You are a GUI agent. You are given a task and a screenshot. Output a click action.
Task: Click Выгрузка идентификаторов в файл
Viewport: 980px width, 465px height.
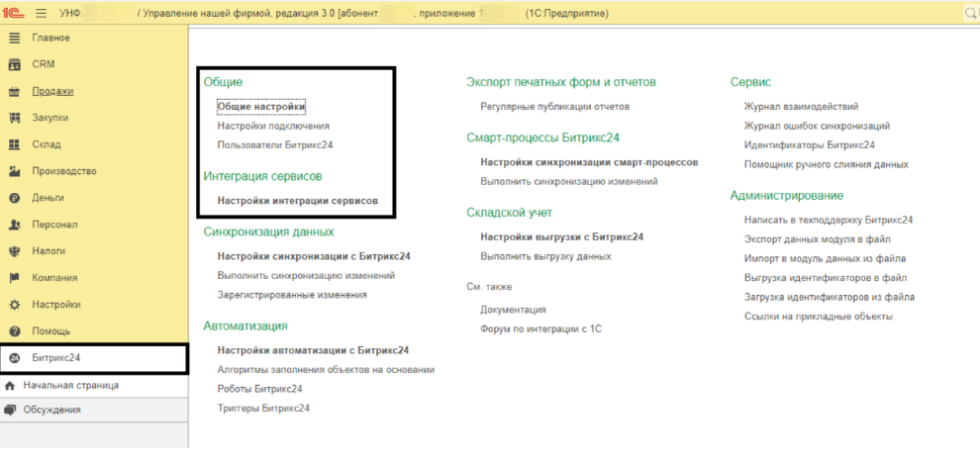(x=826, y=278)
